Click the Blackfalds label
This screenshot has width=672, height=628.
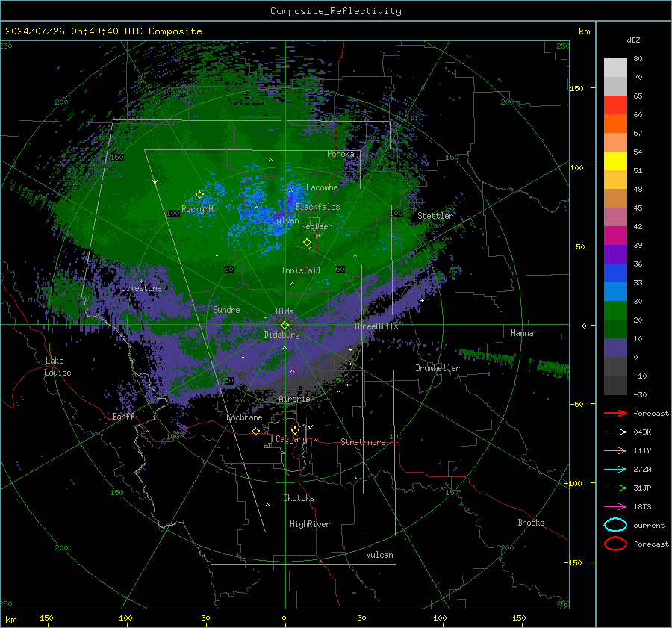317,207
